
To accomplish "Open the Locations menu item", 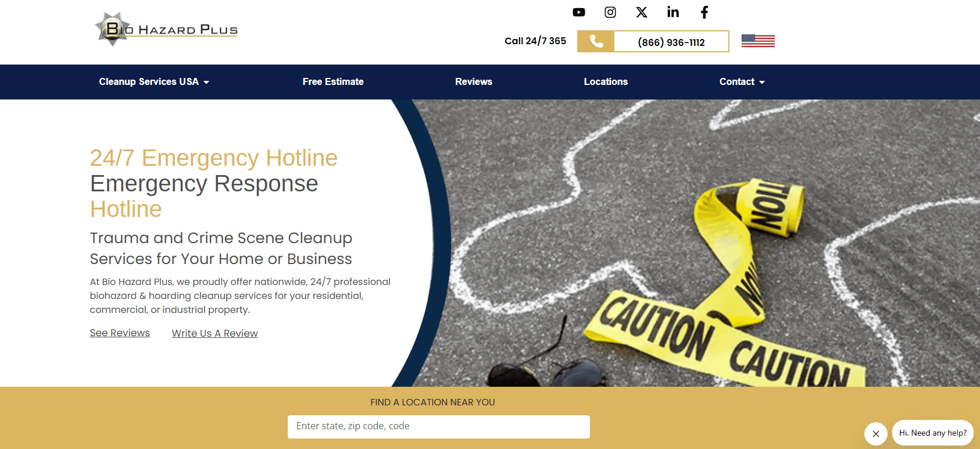I will pyautogui.click(x=606, y=81).
